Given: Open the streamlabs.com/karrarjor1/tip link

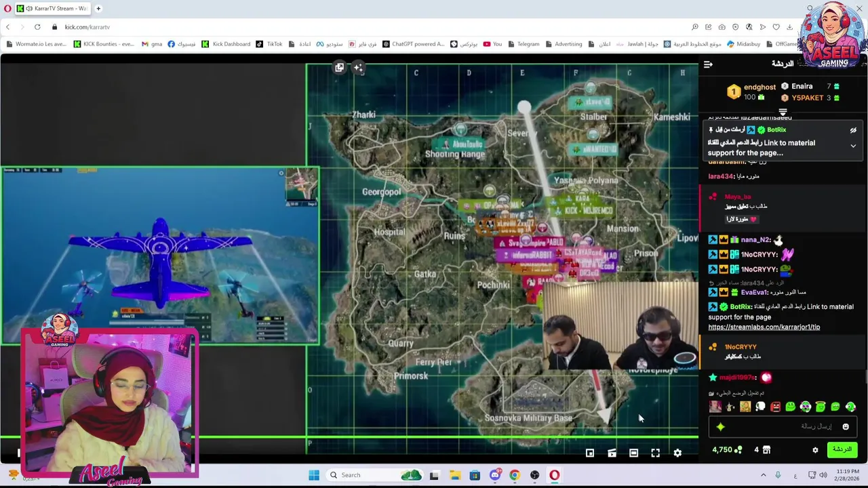Looking at the screenshot, I should pyautogui.click(x=764, y=327).
